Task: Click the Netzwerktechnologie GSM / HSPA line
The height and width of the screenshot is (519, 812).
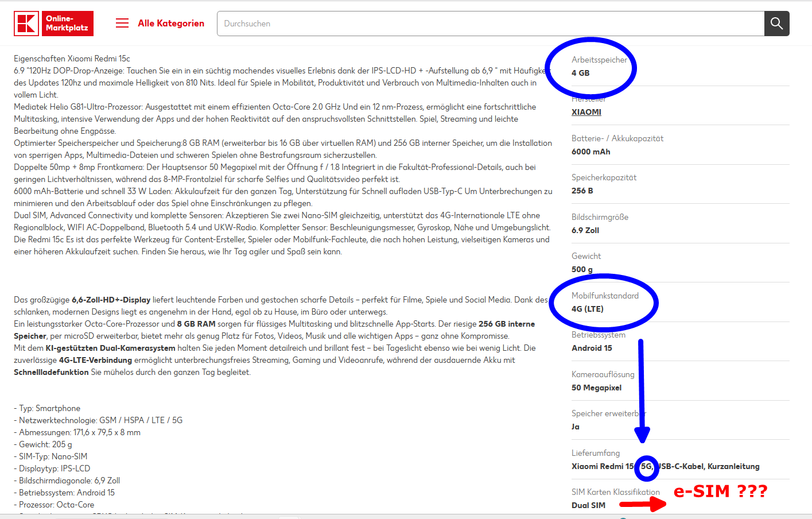Action: click(98, 420)
